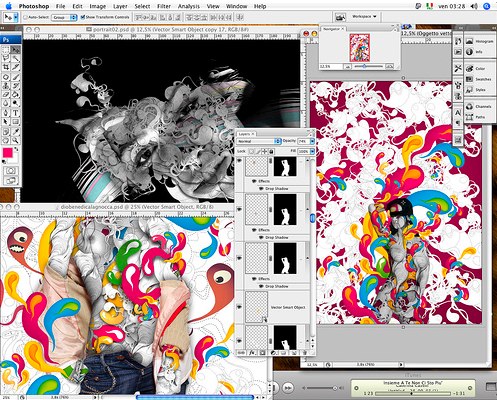
Task: Open the Filter menu
Action: point(164,6)
